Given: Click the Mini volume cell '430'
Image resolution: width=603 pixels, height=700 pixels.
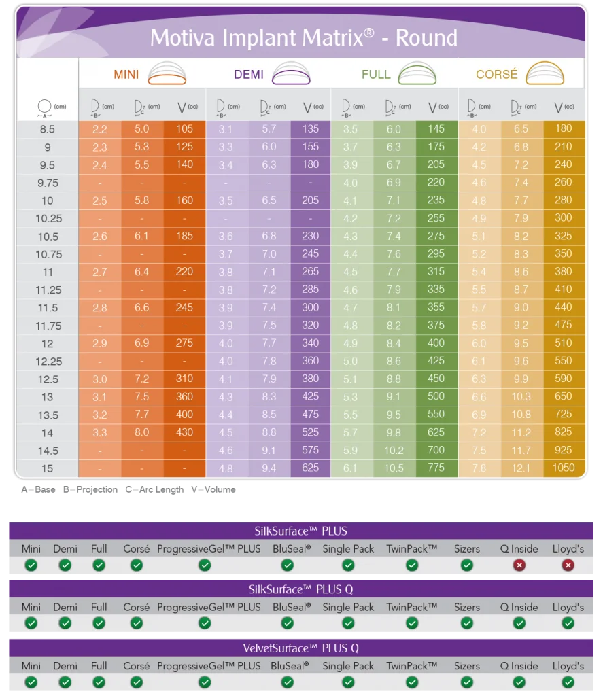Looking at the screenshot, I should (184, 432).
